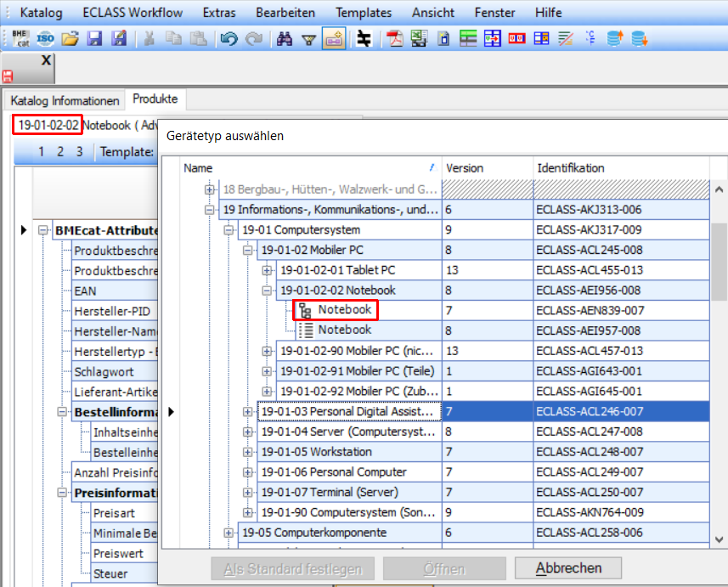Viewport: 728px width, 587px height.
Task: Click the floppy disk save icon
Action: click(x=95, y=39)
